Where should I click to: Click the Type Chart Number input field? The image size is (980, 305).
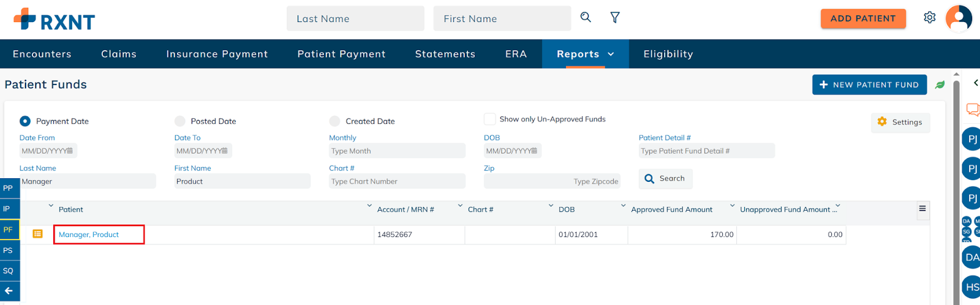click(396, 181)
